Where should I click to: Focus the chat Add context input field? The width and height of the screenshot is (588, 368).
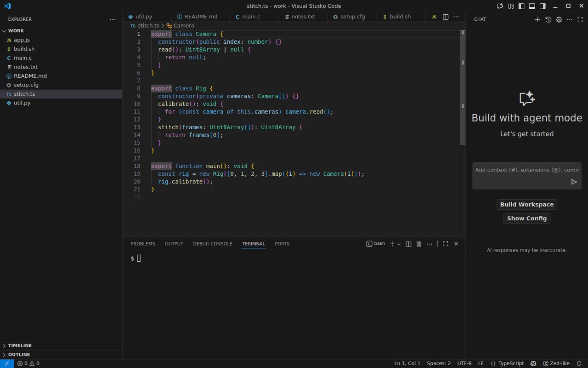[527, 170]
